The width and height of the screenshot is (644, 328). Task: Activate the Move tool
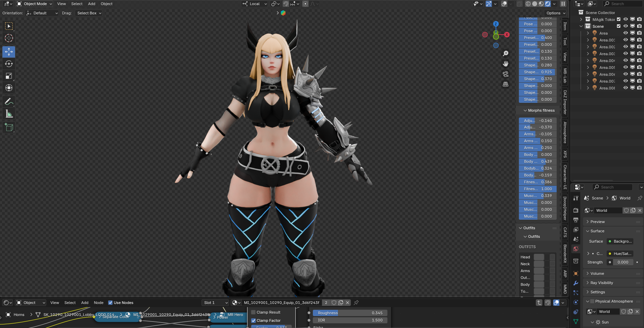pyautogui.click(x=9, y=52)
